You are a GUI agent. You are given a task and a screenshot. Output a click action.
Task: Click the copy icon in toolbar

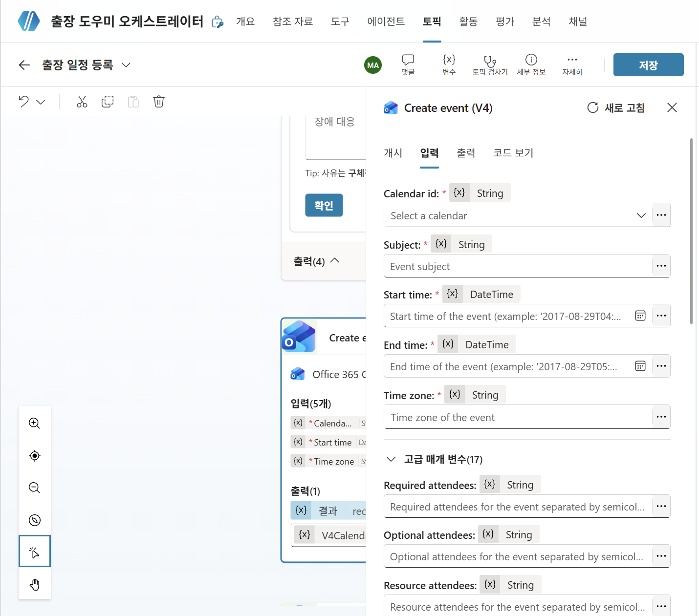(108, 102)
